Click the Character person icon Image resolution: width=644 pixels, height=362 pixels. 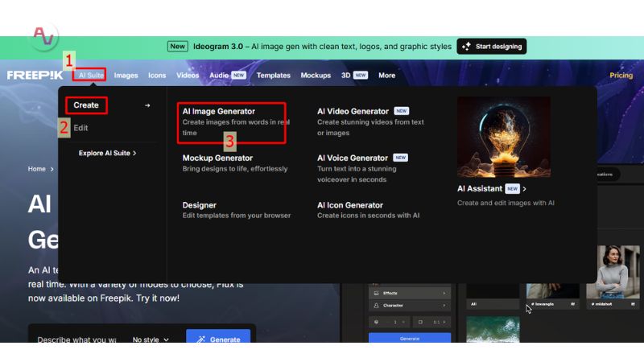(376, 306)
